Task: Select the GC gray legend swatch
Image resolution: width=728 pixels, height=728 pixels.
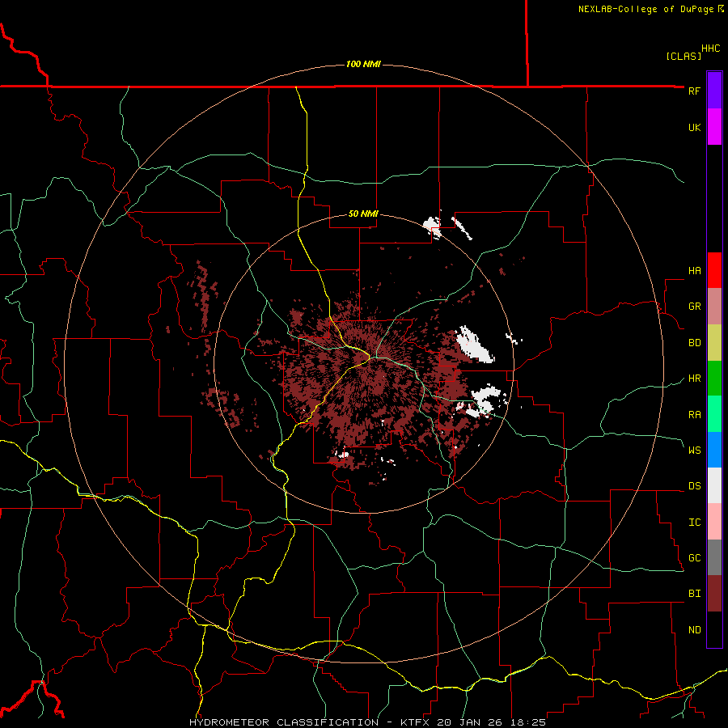Action: [x=714, y=557]
